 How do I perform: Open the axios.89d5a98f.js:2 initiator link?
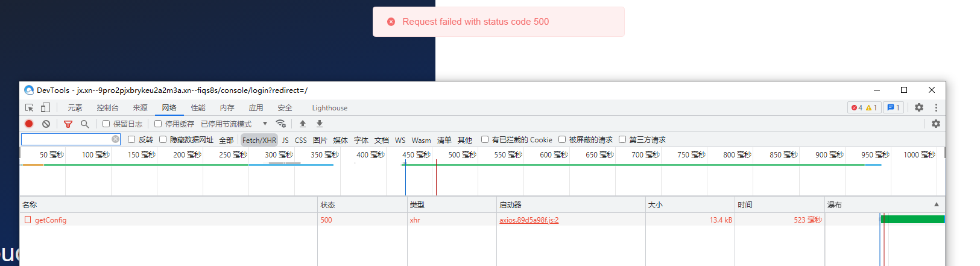(529, 220)
